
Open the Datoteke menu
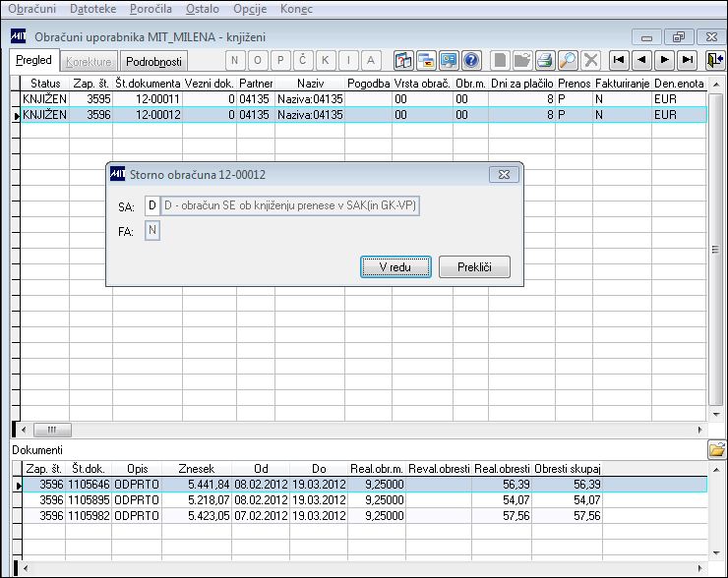(92, 9)
